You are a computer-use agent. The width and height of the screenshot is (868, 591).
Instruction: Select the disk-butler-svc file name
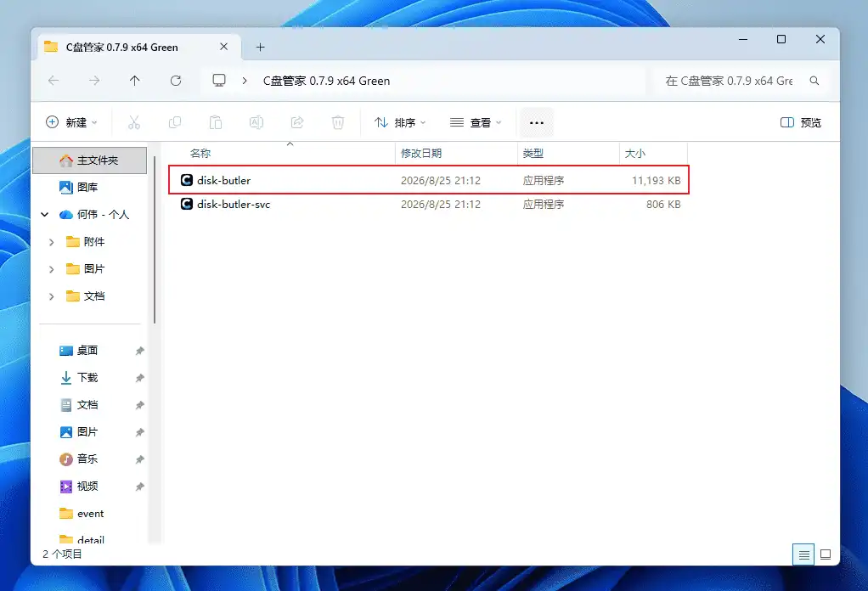click(234, 204)
